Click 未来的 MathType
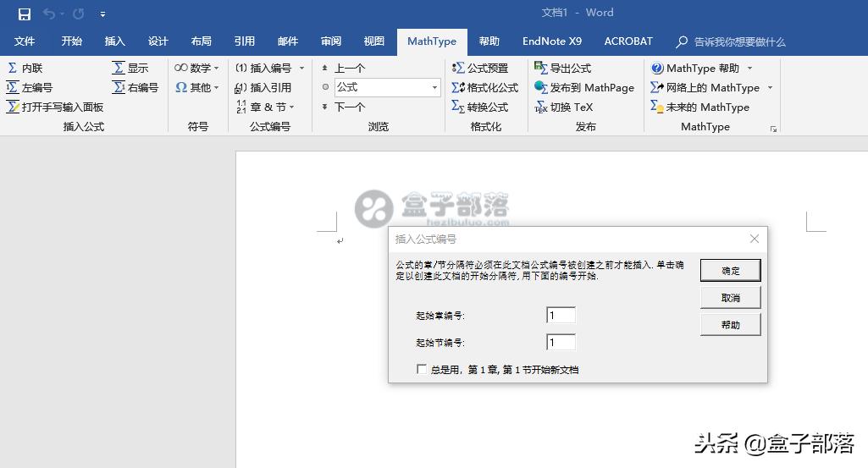Image resolution: width=868 pixels, height=468 pixels. point(700,107)
